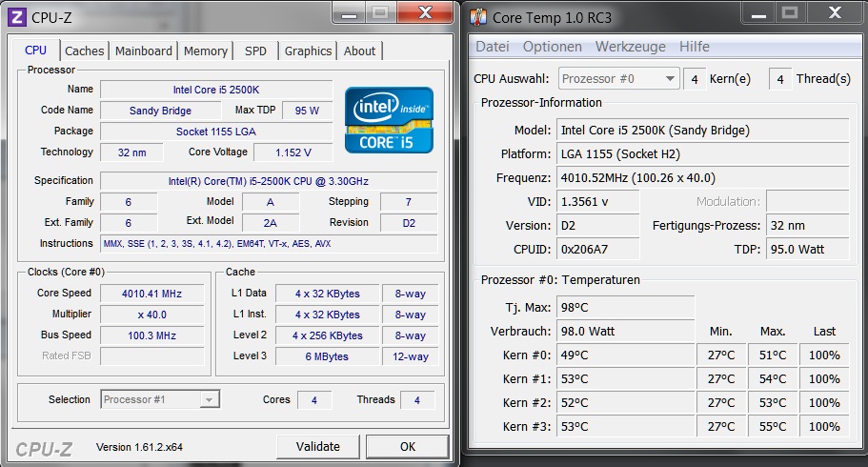This screenshot has height=467, width=868.
Task: Select the CPU tab
Action: coord(35,50)
